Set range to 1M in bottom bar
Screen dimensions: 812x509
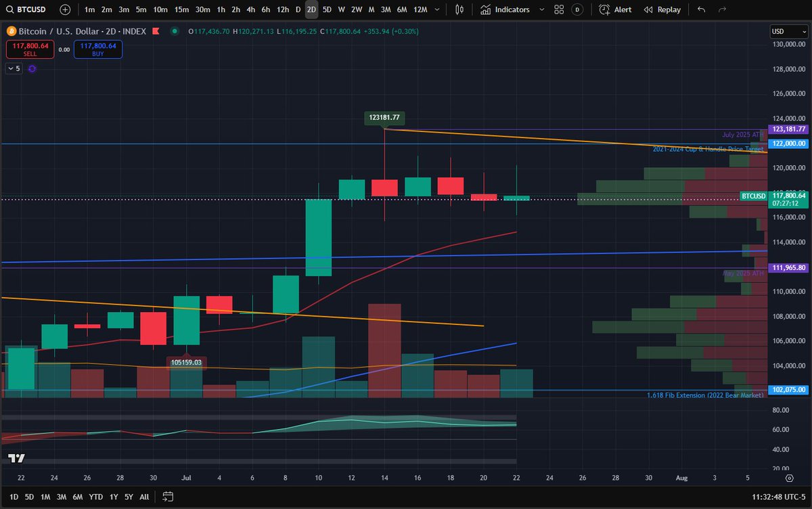[45, 497]
